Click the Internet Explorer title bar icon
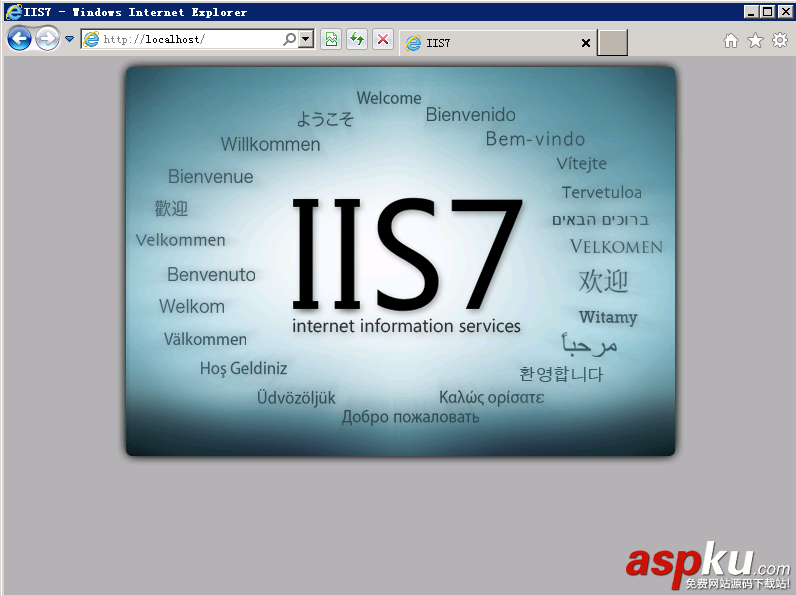 click(x=14, y=12)
